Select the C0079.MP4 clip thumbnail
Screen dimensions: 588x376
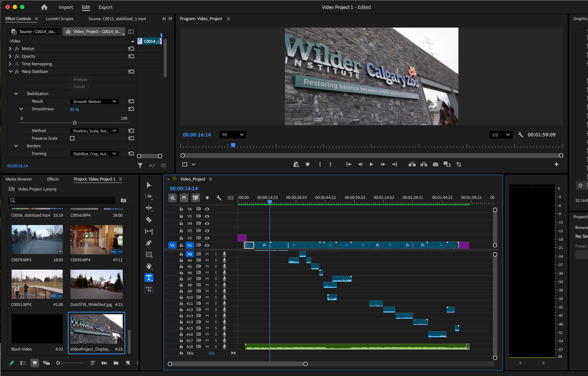click(x=37, y=240)
